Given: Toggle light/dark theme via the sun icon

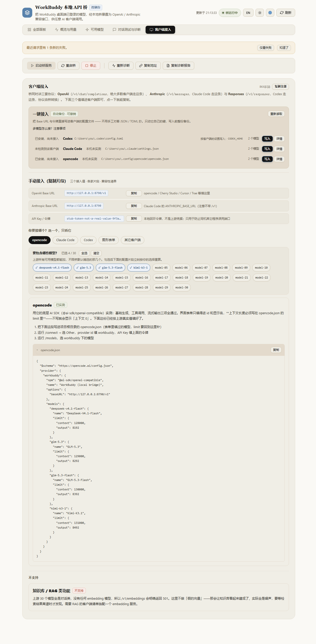Looking at the screenshot, I should click(260, 13).
